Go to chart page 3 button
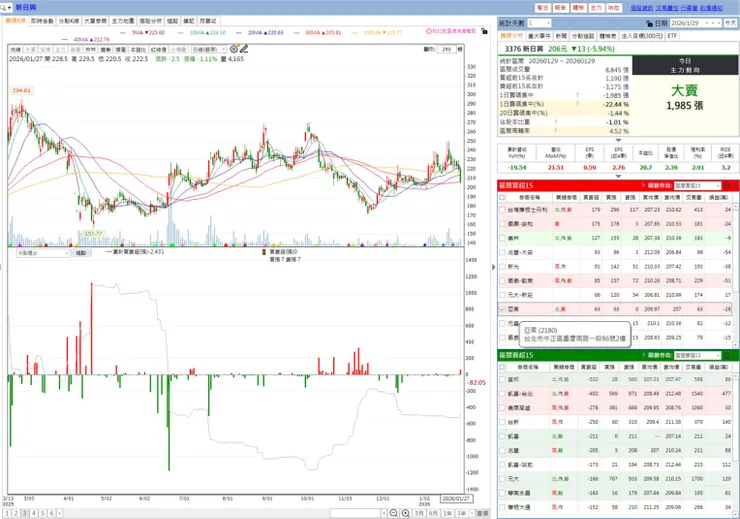740x519 pixels. pos(25,513)
